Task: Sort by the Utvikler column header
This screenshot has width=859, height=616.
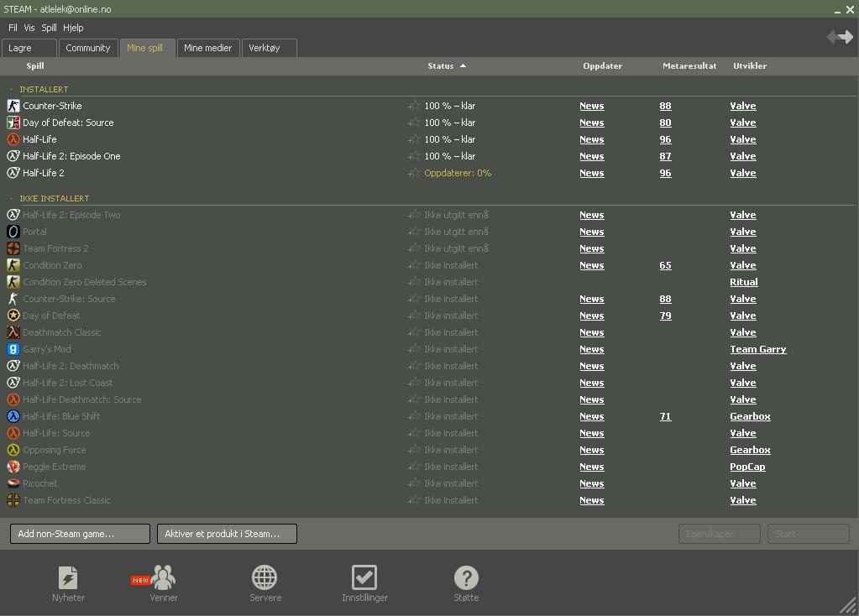Action: click(x=750, y=65)
